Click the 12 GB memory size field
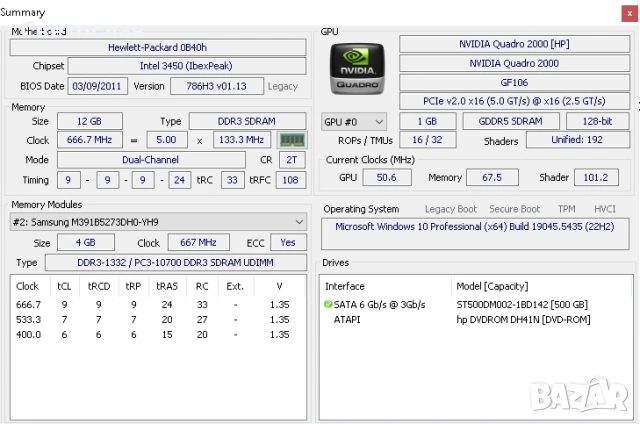This screenshot has height=424, width=640. 89,121
